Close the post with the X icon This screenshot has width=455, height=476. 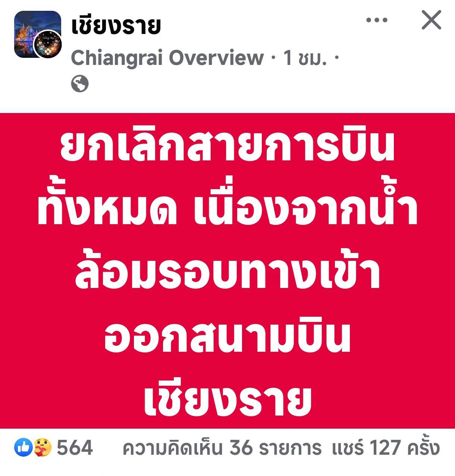coord(432,20)
